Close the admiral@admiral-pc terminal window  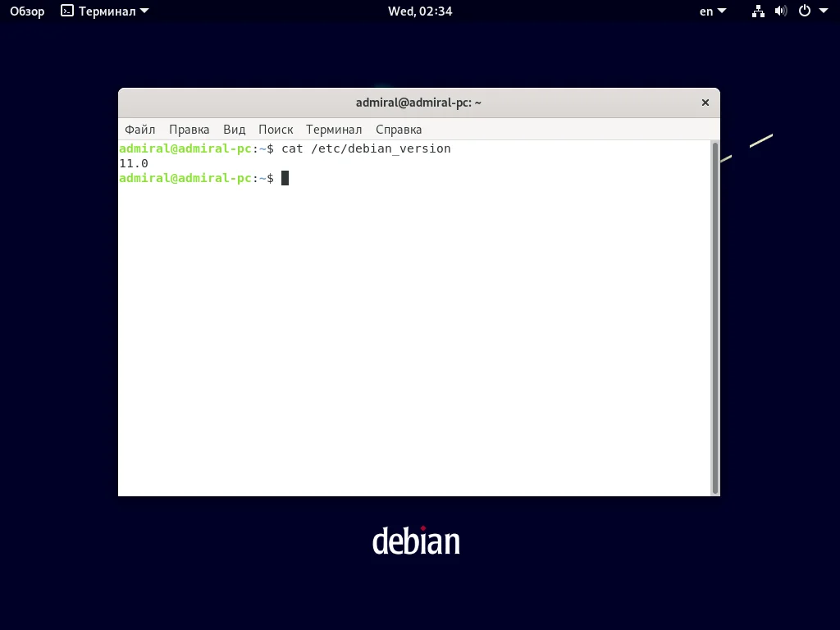pos(705,102)
